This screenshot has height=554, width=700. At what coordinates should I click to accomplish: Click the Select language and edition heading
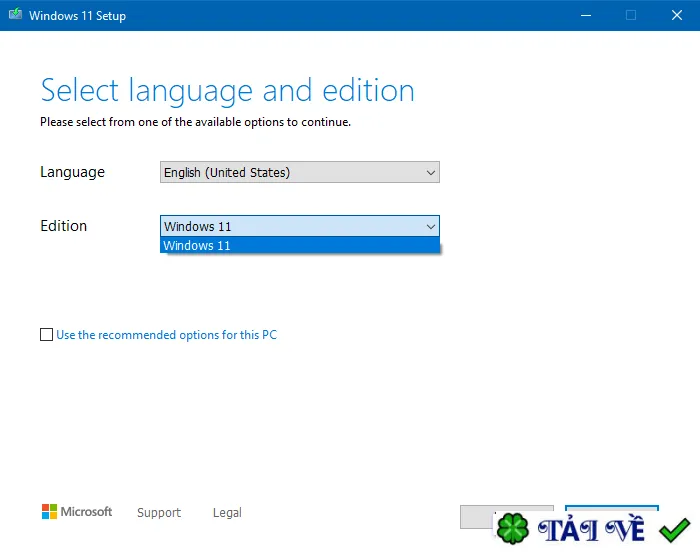coord(228,91)
